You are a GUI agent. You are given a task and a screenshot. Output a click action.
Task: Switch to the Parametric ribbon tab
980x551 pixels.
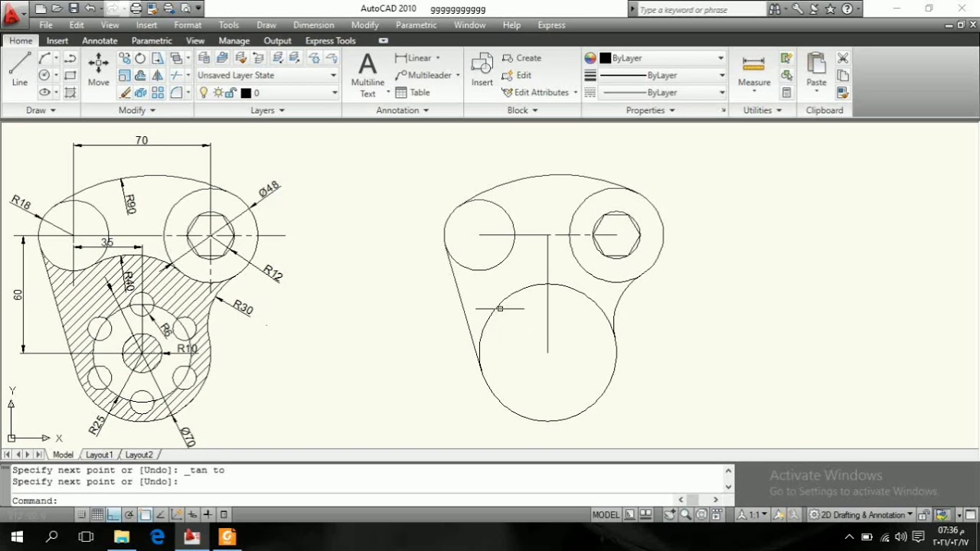coord(152,41)
